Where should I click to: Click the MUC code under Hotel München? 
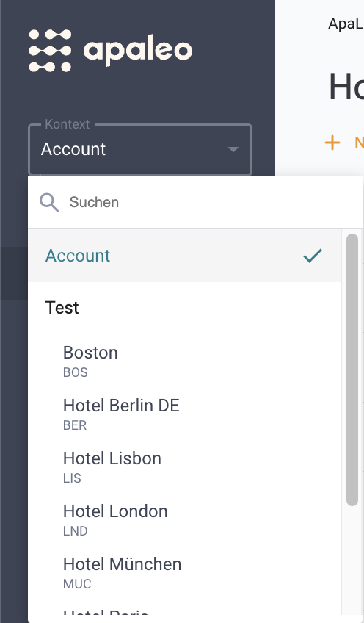click(77, 584)
